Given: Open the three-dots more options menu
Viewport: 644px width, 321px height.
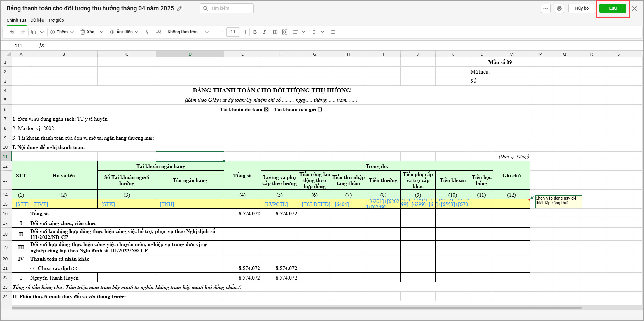Looking at the screenshot, I should click(x=546, y=8).
